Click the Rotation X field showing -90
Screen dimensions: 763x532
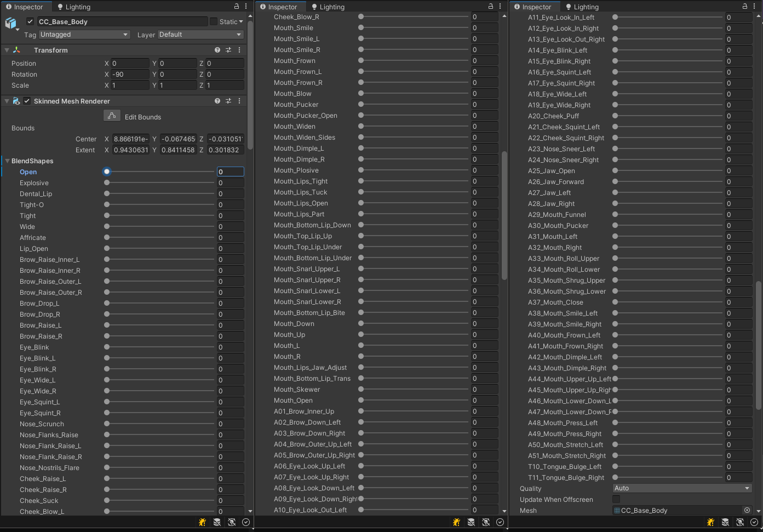point(130,74)
